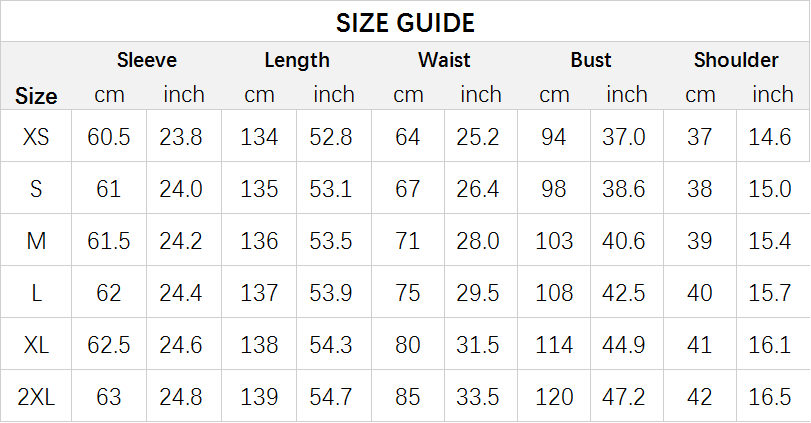Select the XS size row label

36,137
